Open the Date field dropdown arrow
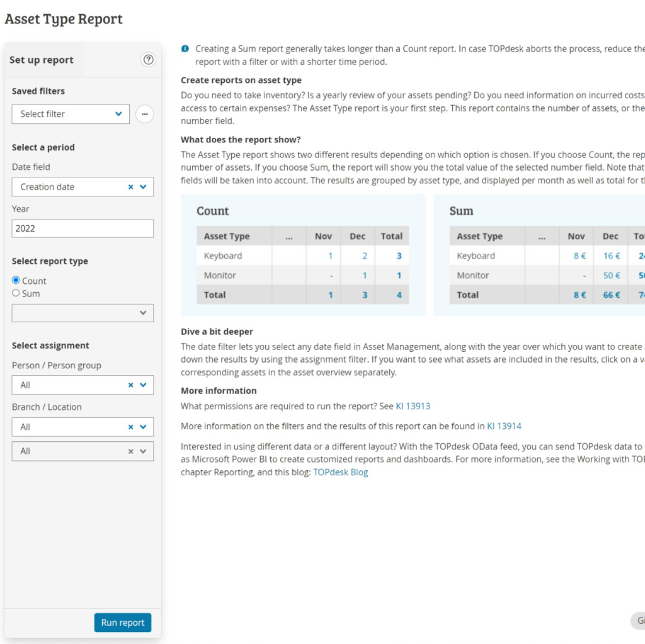The image size is (645, 644). click(143, 187)
